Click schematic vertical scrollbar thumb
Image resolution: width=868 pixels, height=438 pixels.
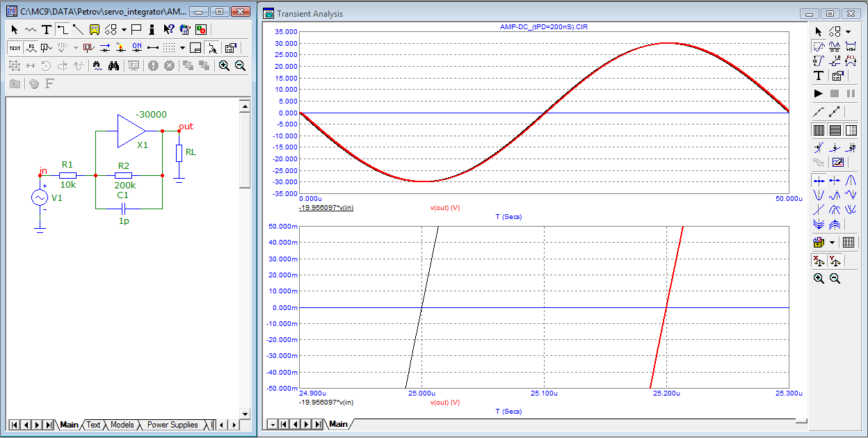tap(244, 149)
